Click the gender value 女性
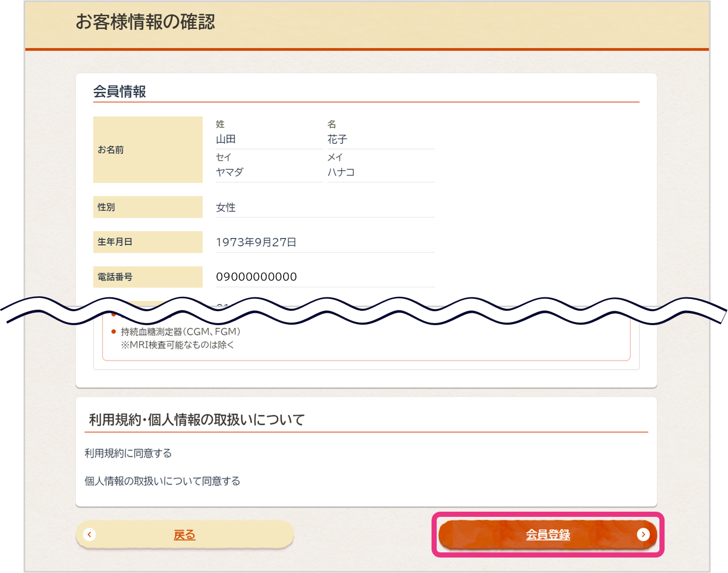 [226, 207]
